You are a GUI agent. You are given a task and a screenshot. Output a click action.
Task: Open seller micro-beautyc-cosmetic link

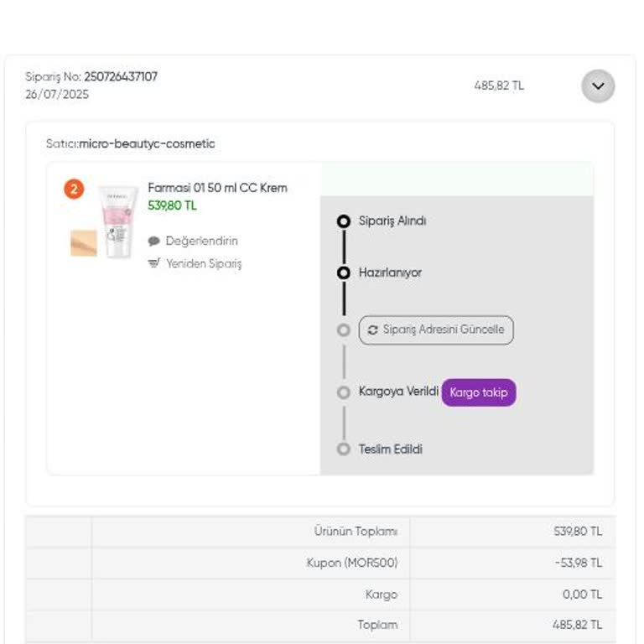[x=147, y=143]
